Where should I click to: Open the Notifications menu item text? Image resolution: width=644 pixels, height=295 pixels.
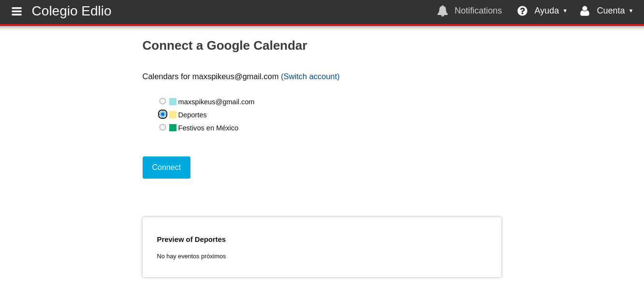tap(478, 11)
